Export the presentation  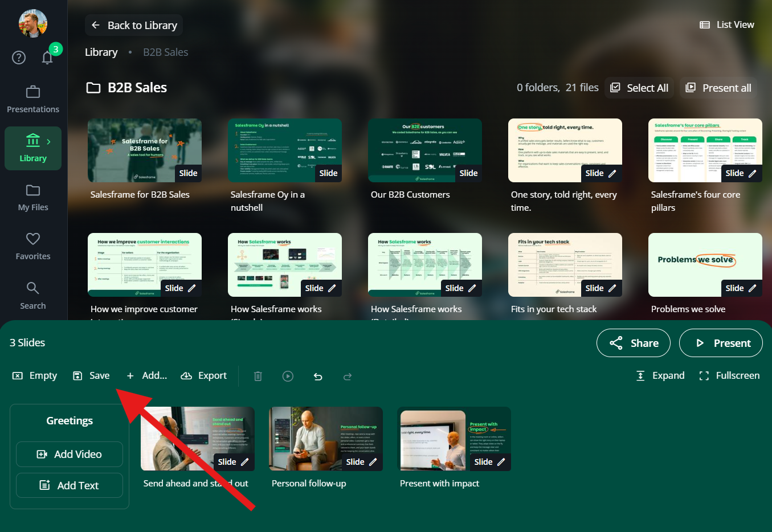(204, 375)
